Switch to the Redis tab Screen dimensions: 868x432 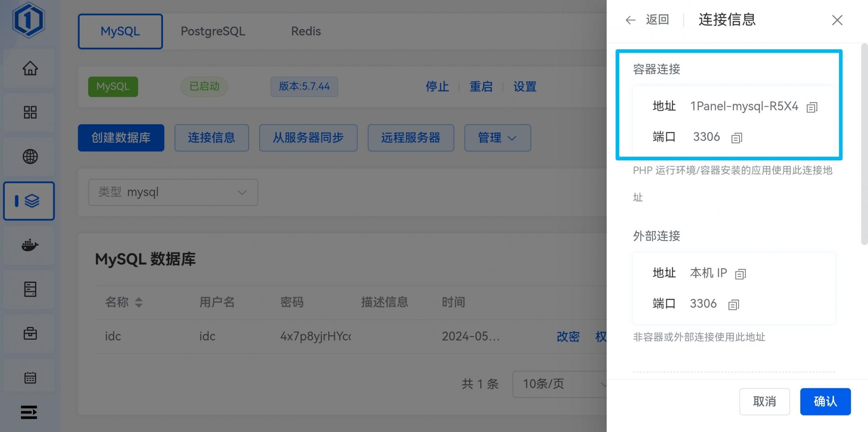306,31
